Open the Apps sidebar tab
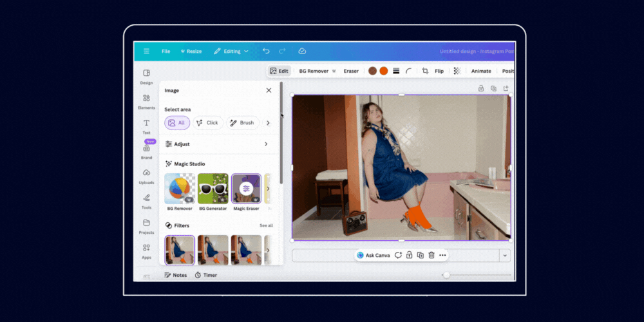 pos(146,252)
